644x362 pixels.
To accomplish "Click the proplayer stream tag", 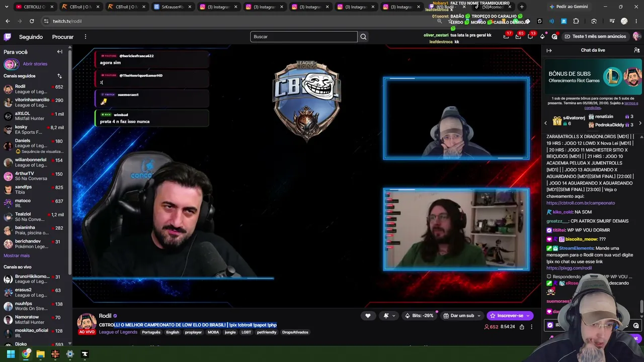I will [x=193, y=332].
